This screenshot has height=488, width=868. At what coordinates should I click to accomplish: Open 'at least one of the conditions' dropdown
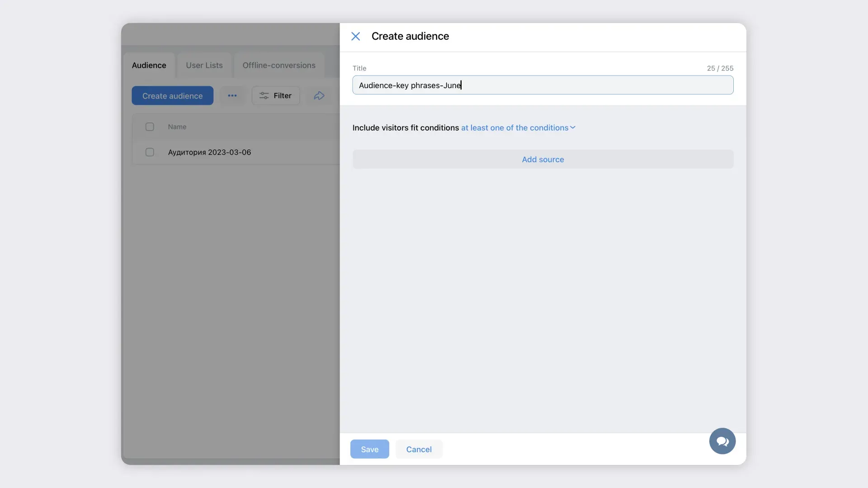514,128
